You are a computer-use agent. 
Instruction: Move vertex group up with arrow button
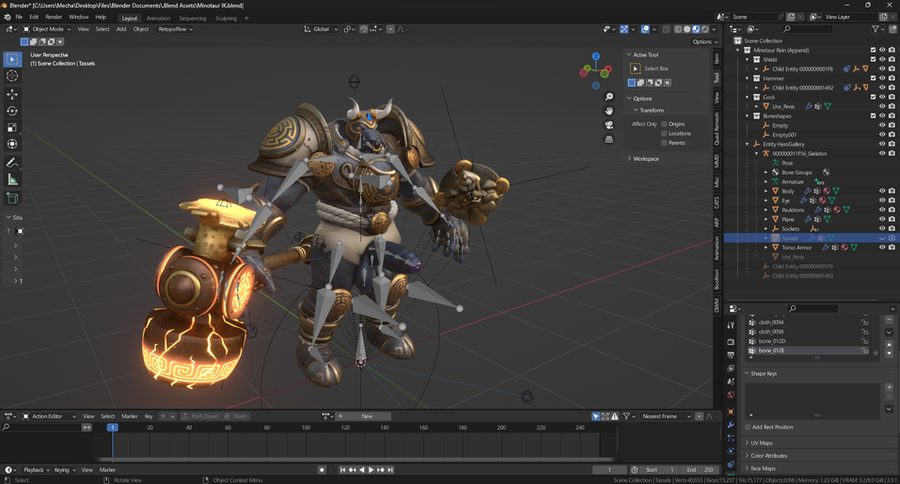coord(889,344)
